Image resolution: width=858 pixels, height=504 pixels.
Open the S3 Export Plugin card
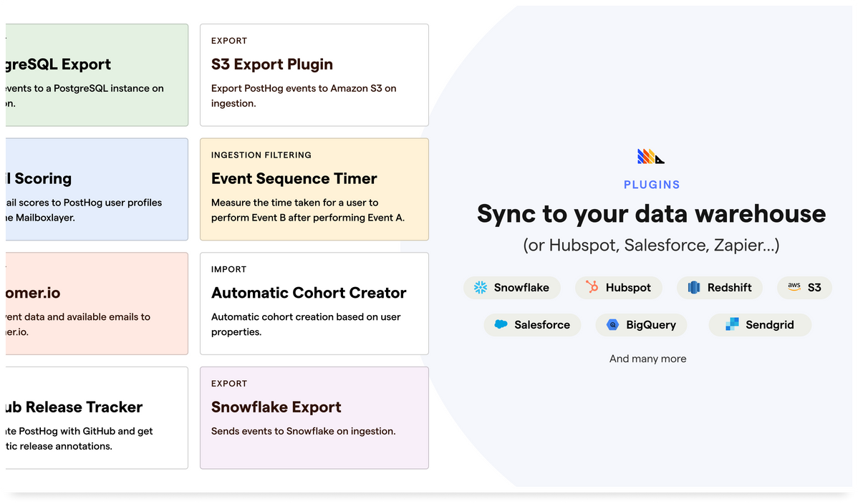click(x=314, y=74)
